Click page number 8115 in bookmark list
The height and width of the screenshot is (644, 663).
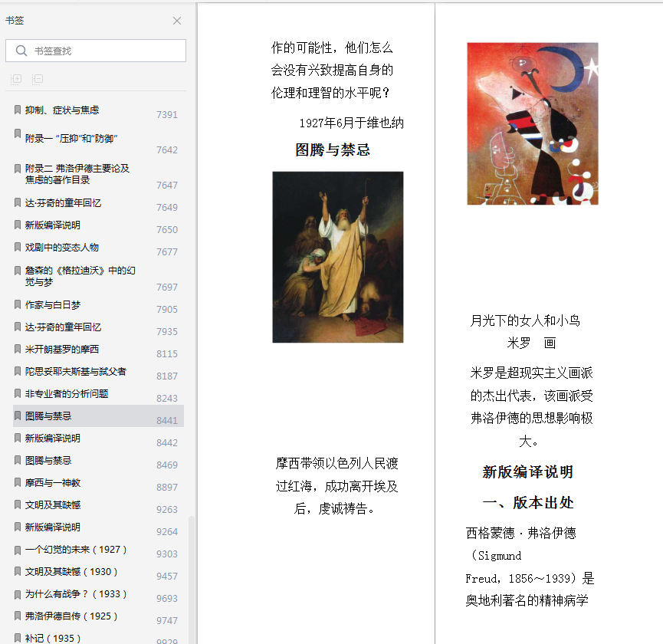pyautogui.click(x=167, y=354)
